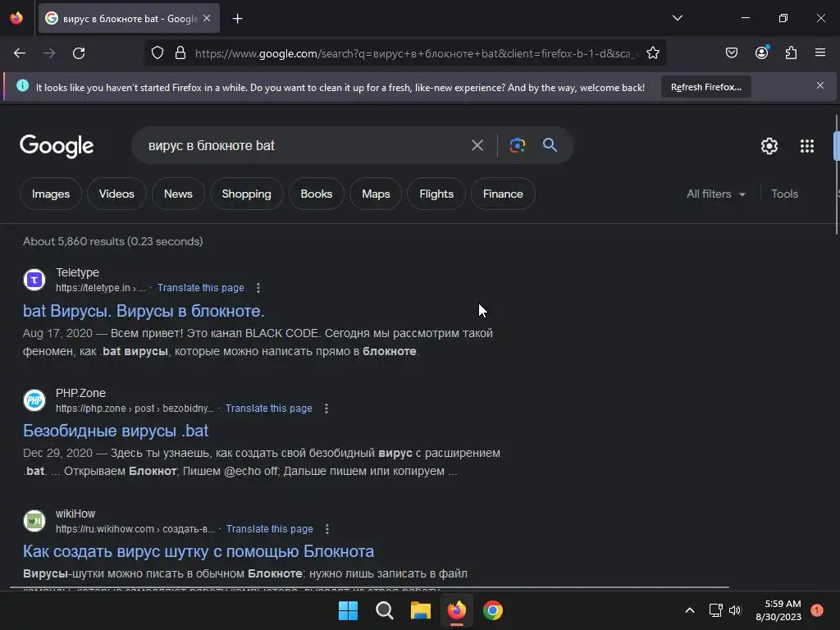This screenshot has width=840, height=630.
Task: Click the PHP.Zone site favicon
Action: coord(34,400)
